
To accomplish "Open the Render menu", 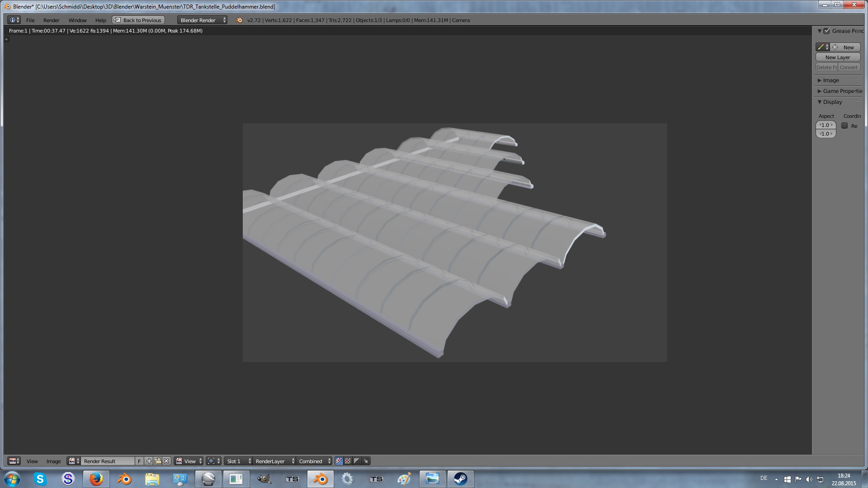I will tap(51, 20).
